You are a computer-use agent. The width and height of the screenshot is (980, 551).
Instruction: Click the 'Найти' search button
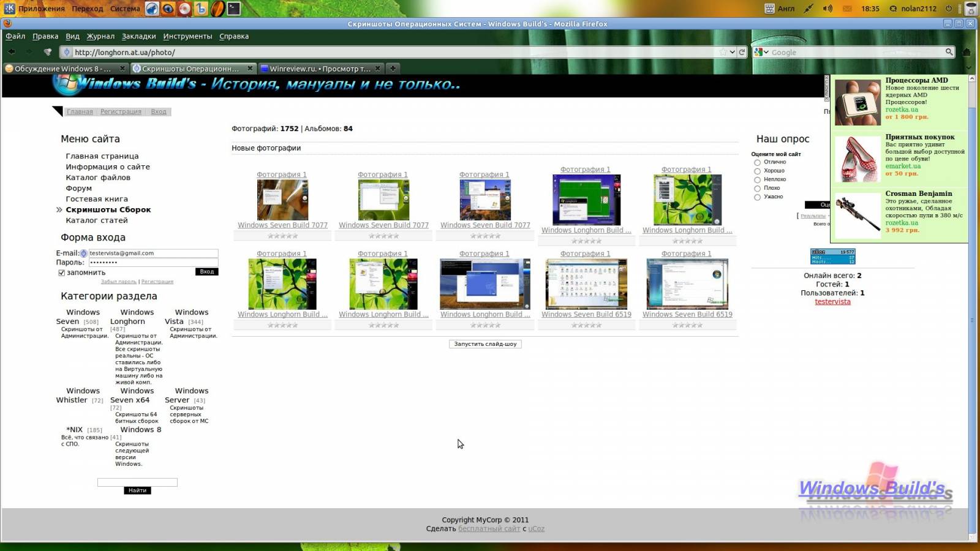coord(137,490)
